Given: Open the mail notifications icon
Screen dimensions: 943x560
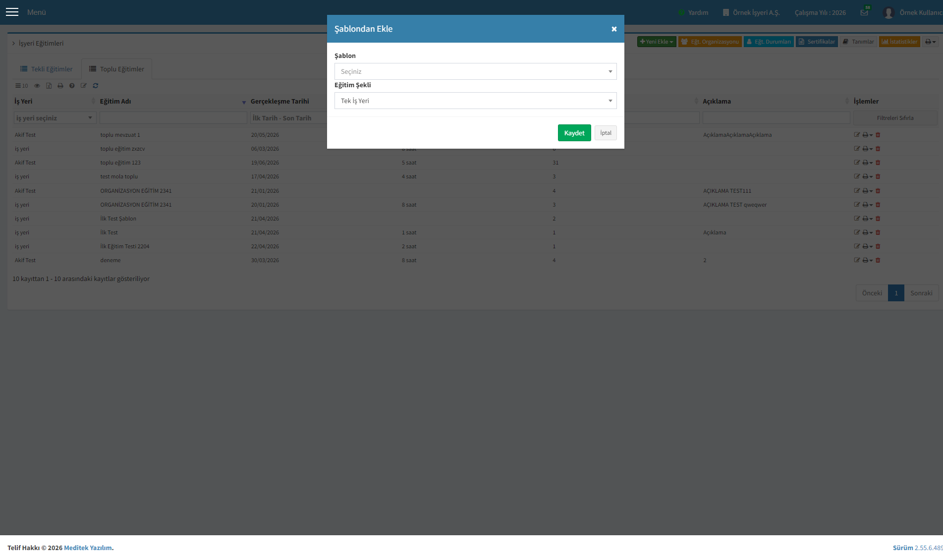Looking at the screenshot, I should coord(864,12).
